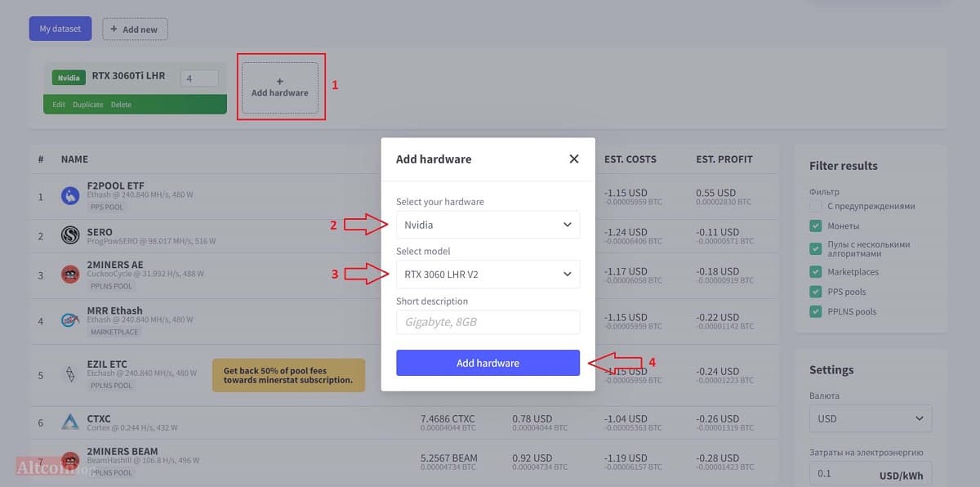Click the Short description input field
Viewport: 980px width, 487px height.
(x=488, y=322)
